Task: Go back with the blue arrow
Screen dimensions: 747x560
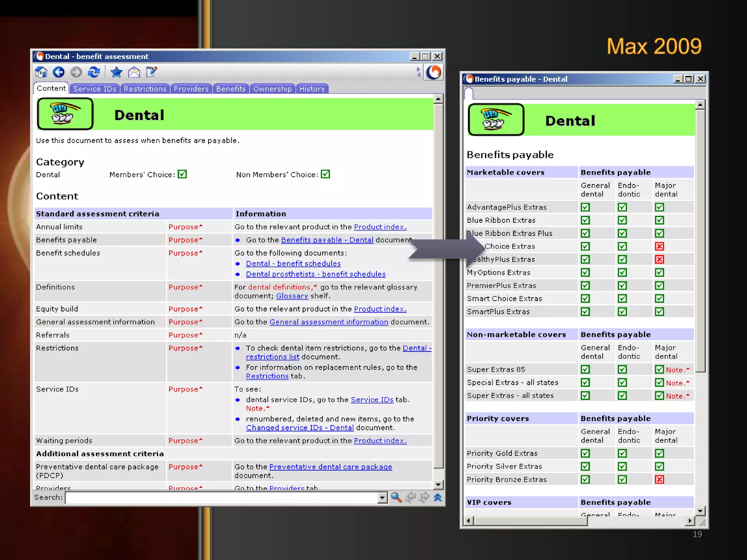Action: pos(58,72)
